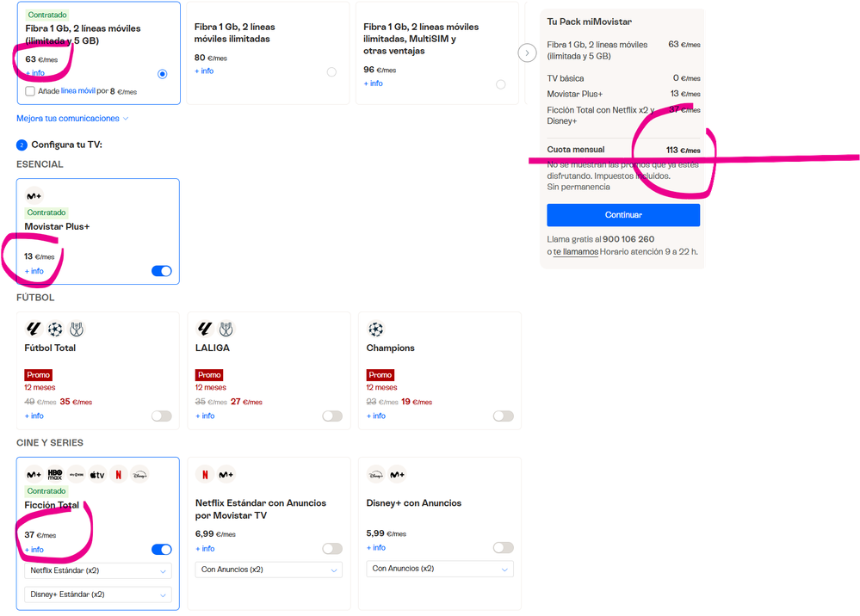Click the Disney+ logo in Disney+ con Anuncios card

click(375, 474)
